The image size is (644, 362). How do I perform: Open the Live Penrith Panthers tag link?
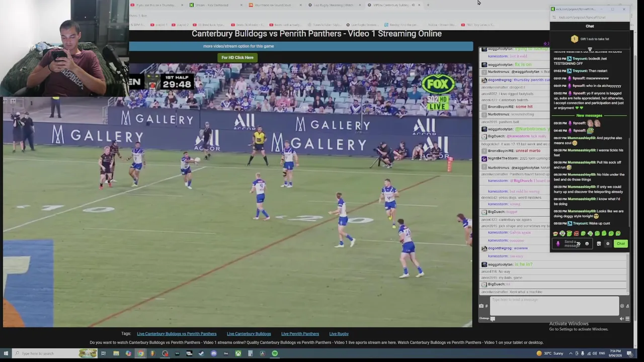(300, 334)
